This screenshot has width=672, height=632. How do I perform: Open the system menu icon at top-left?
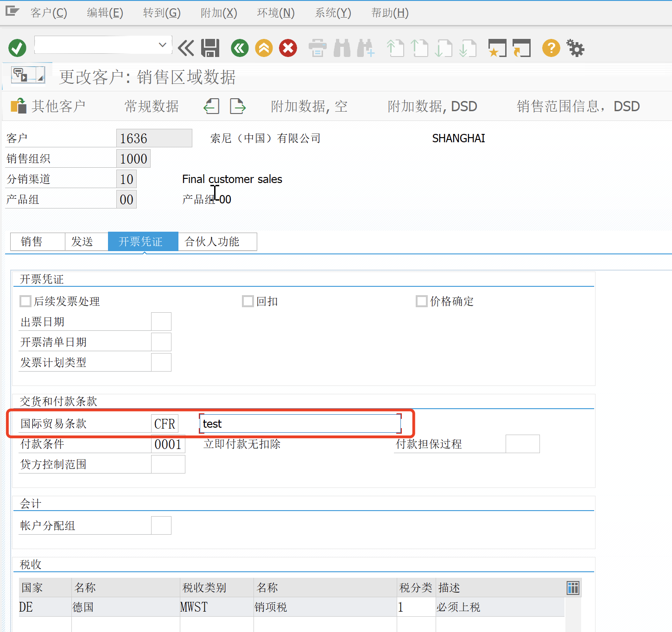click(12, 11)
